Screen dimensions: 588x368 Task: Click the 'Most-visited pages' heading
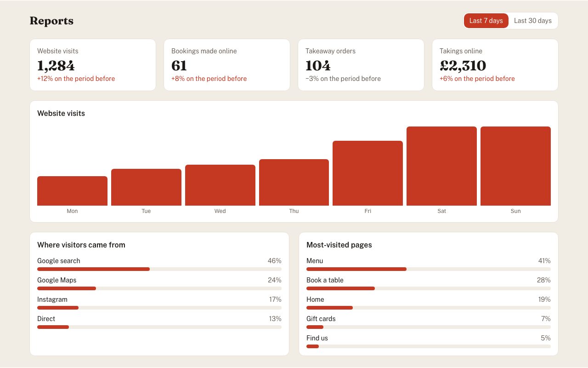pyautogui.click(x=339, y=245)
